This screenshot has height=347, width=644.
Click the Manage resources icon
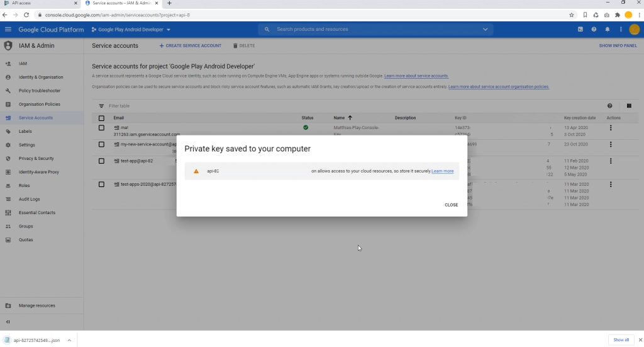click(x=8, y=306)
